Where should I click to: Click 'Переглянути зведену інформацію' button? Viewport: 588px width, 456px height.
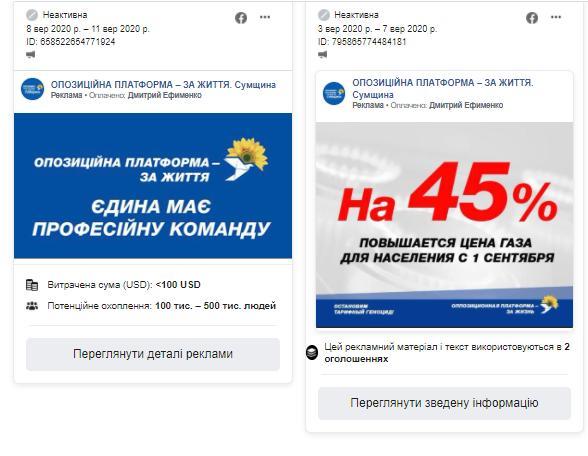click(444, 403)
